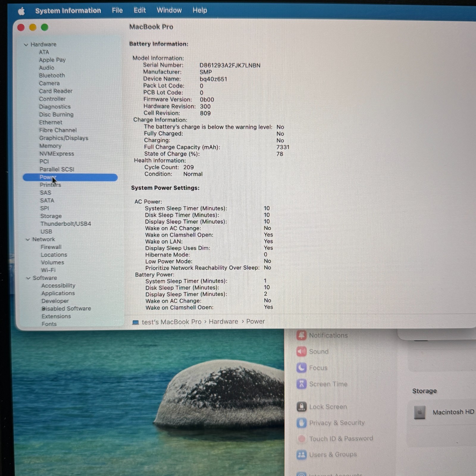The width and height of the screenshot is (476, 476).
Task: Open the Edit menu
Action: click(x=140, y=10)
